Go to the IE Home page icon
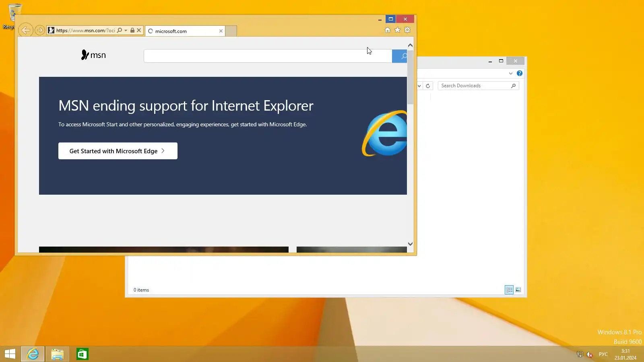 [388, 30]
